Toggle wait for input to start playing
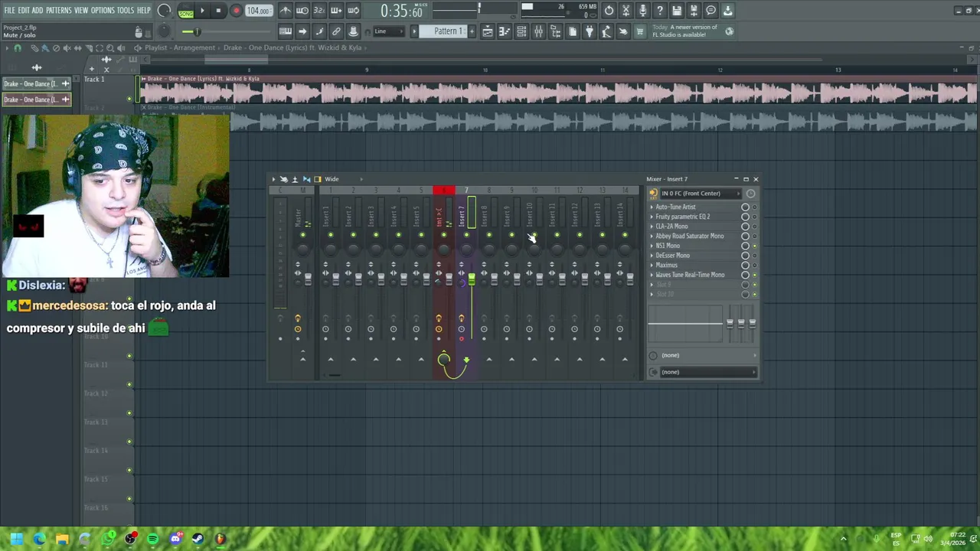Viewport: 980px width, 551px height. 302,11
